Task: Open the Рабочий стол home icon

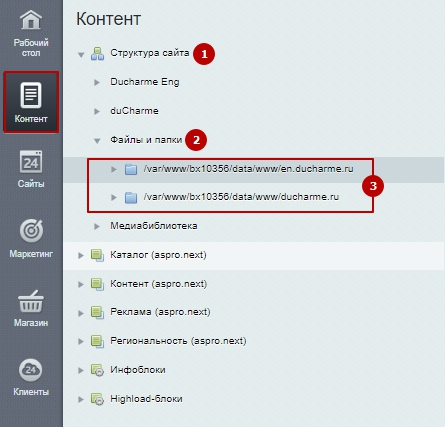Action: pyautogui.click(x=31, y=20)
